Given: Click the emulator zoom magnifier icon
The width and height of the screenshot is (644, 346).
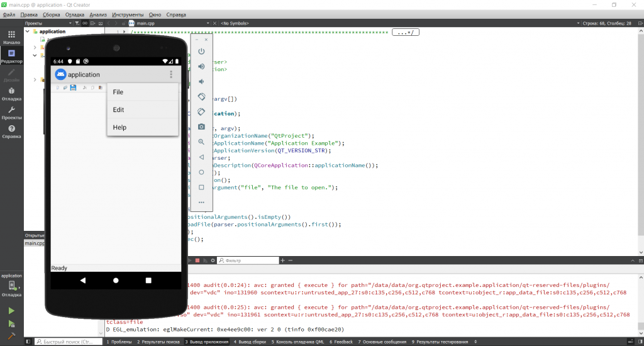Looking at the screenshot, I should (201, 142).
